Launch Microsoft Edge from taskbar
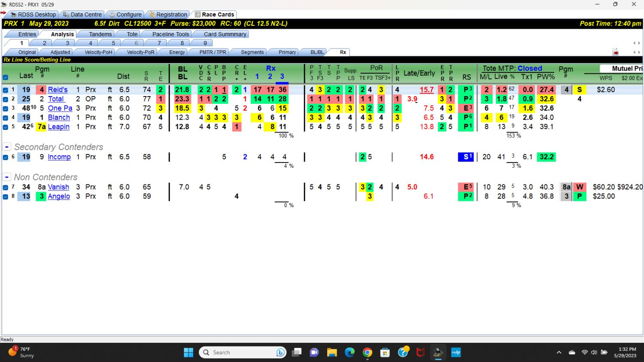The width and height of the screenshot is (644, 362). pyautogui.click(x=350, y=353)
